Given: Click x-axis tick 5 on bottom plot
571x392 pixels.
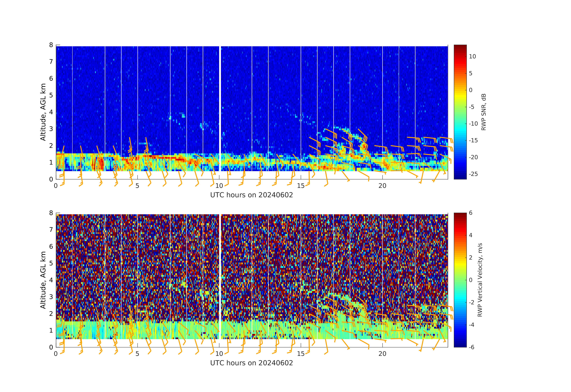Looking at the screenshot, I should coord(137,354).
